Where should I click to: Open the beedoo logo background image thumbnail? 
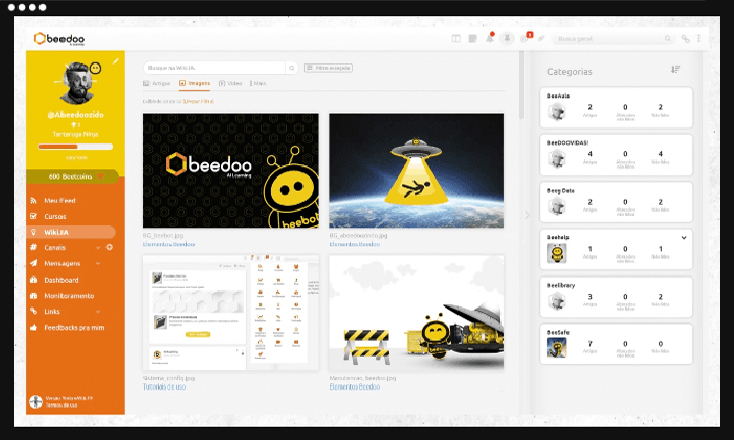point(231,171)
